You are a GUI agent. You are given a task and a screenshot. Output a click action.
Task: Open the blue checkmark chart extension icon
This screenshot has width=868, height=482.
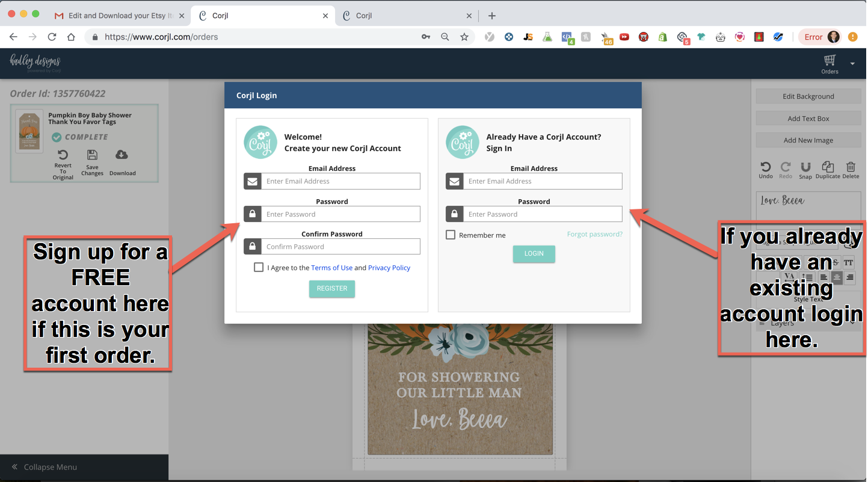pyautogui.click(x=778, y=37)
